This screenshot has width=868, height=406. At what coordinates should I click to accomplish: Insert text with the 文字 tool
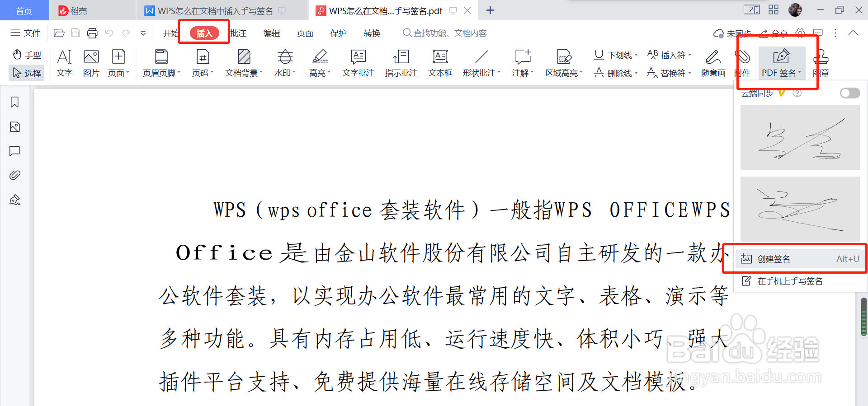click(x=64, y=63)
